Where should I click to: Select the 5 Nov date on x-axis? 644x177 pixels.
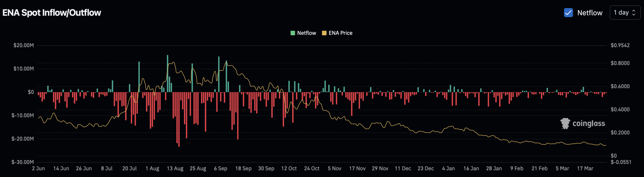334,168
